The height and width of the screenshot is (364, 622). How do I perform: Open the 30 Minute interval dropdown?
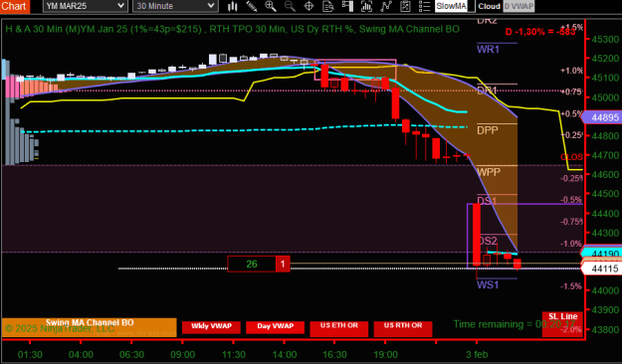175,6
